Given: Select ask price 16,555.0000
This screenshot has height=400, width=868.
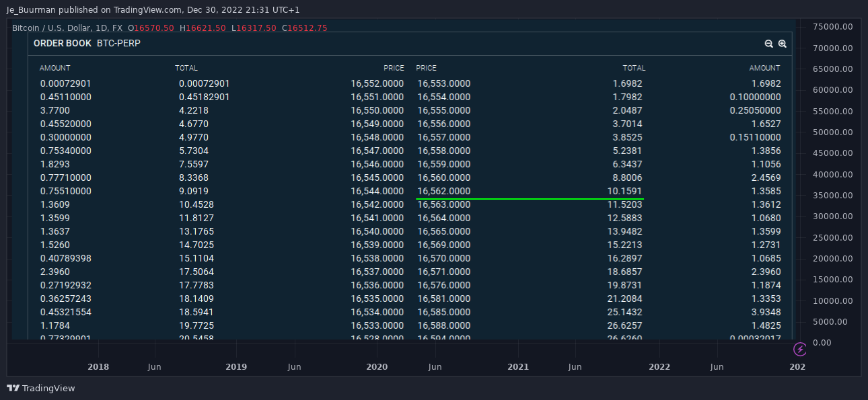Looking at the screenshot, I should coord(443,110).
